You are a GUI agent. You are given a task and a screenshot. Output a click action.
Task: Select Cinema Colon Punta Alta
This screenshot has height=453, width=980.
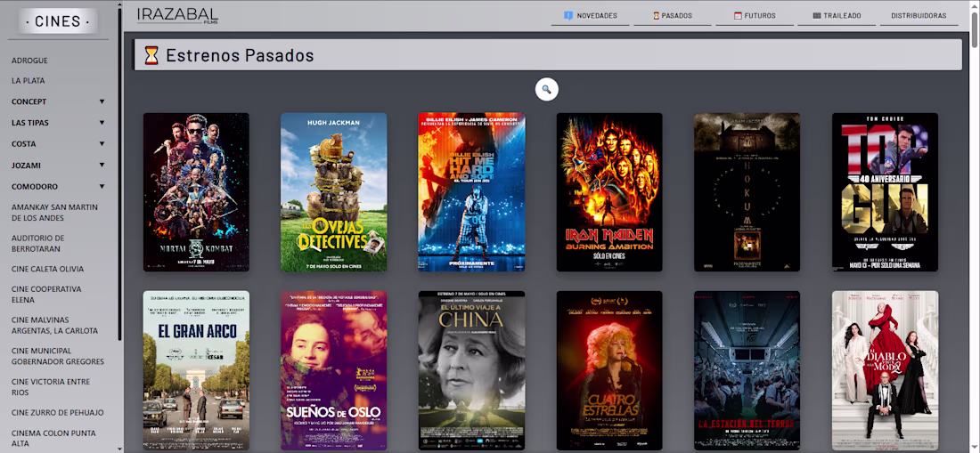coord(53,438)
